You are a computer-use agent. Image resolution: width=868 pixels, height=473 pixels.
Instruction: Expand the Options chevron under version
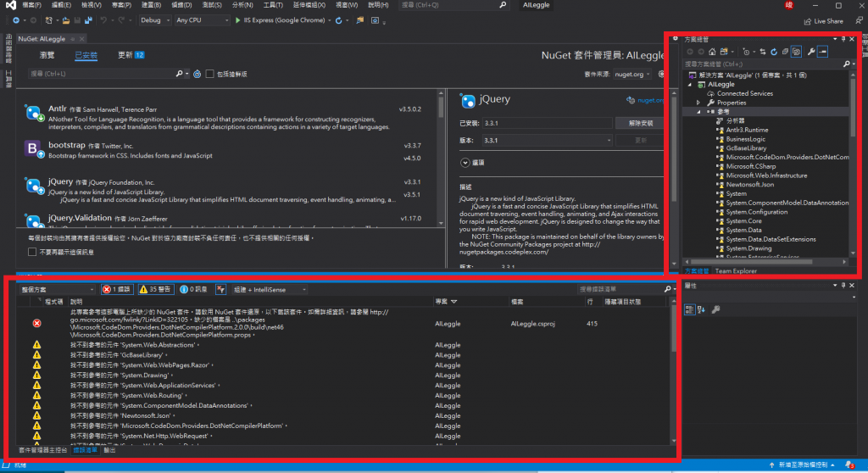tap(465, 163)
